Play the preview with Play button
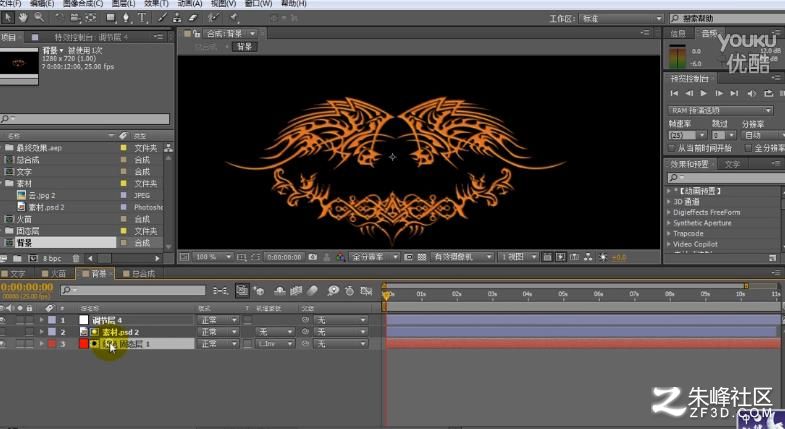 (704, 94)
